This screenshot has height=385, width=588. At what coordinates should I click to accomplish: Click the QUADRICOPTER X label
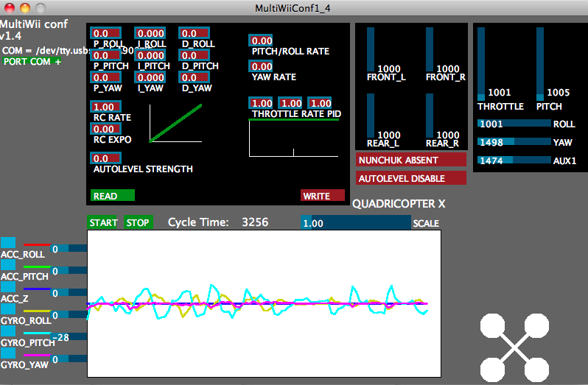click(x=399, y=204)
